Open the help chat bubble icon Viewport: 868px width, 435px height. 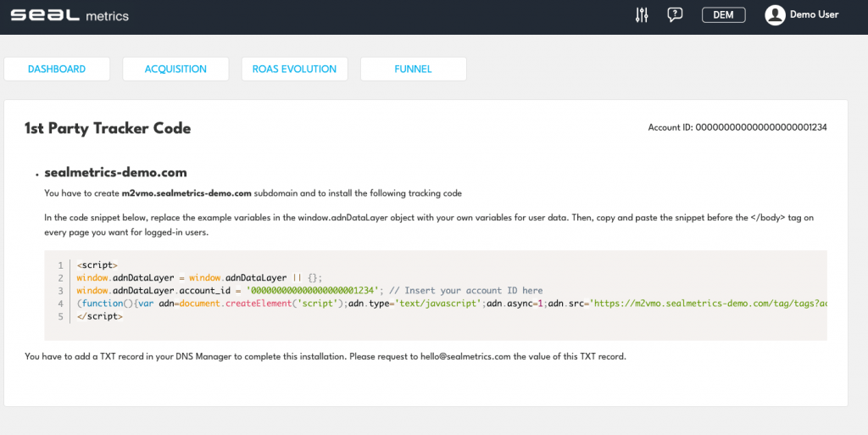pyautogui.click(x=675, y=15)
